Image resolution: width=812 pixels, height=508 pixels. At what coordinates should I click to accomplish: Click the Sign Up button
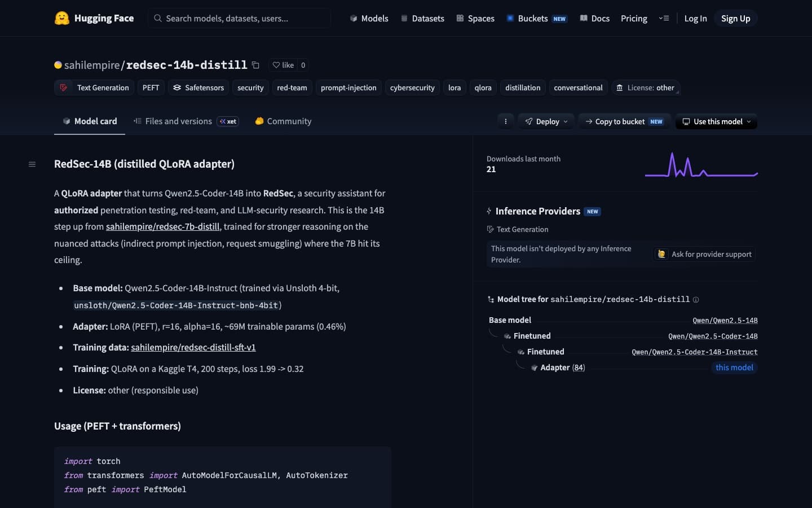tap(735, 18)
